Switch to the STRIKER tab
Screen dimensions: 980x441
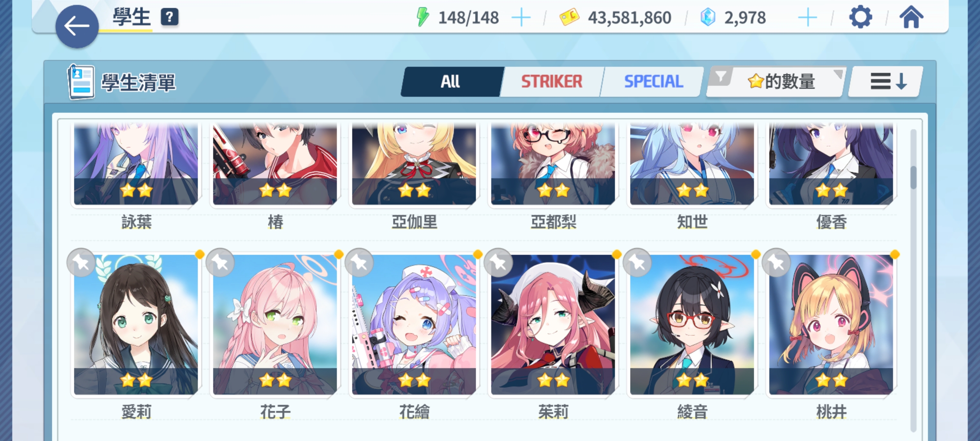click(552, 82)
